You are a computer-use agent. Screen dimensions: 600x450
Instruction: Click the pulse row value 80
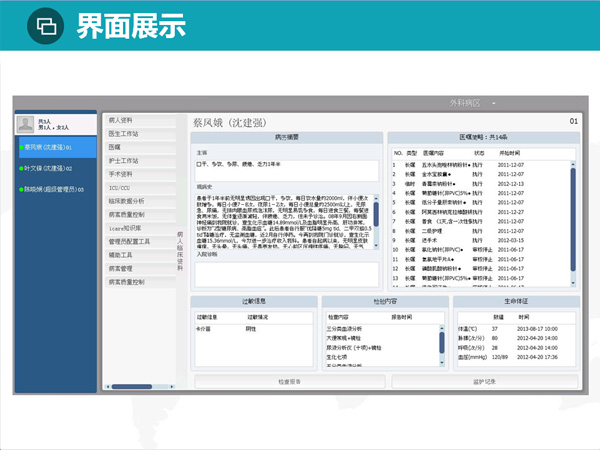(494, 338)
